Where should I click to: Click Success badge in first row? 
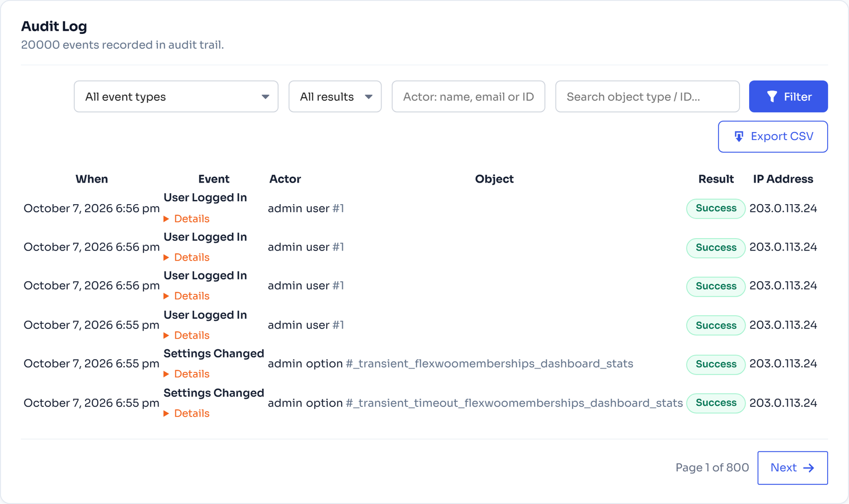[716, 208]
